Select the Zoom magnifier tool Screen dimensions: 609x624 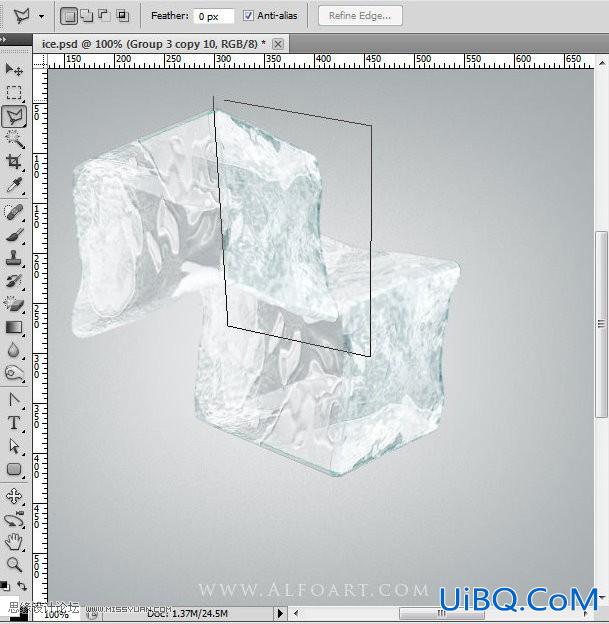[x=14, y=564]
